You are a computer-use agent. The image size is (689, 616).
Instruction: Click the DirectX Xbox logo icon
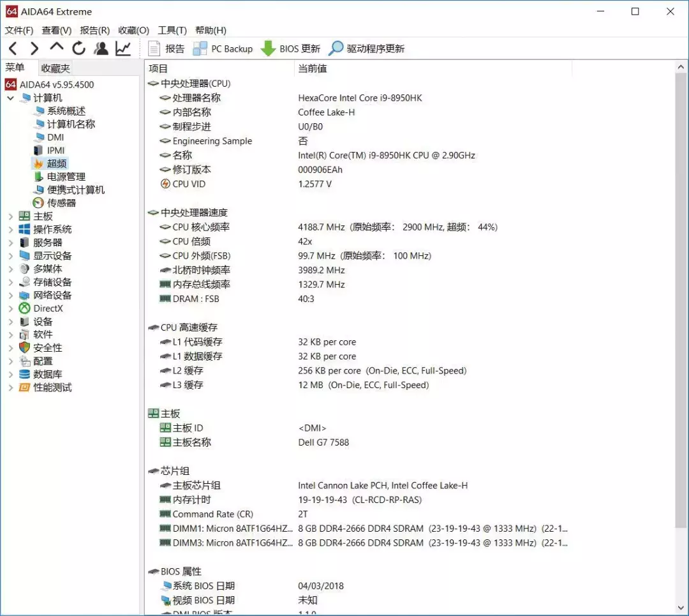tap(25, 309)
